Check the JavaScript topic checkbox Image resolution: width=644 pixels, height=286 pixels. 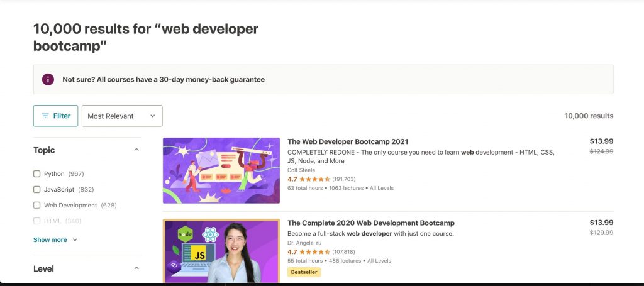tap(37, 189)
